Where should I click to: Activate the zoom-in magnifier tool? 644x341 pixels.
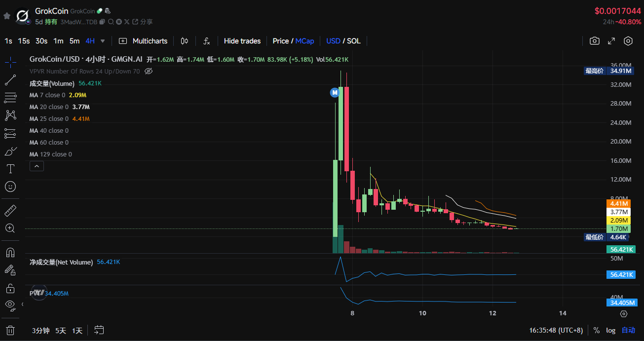10,228
